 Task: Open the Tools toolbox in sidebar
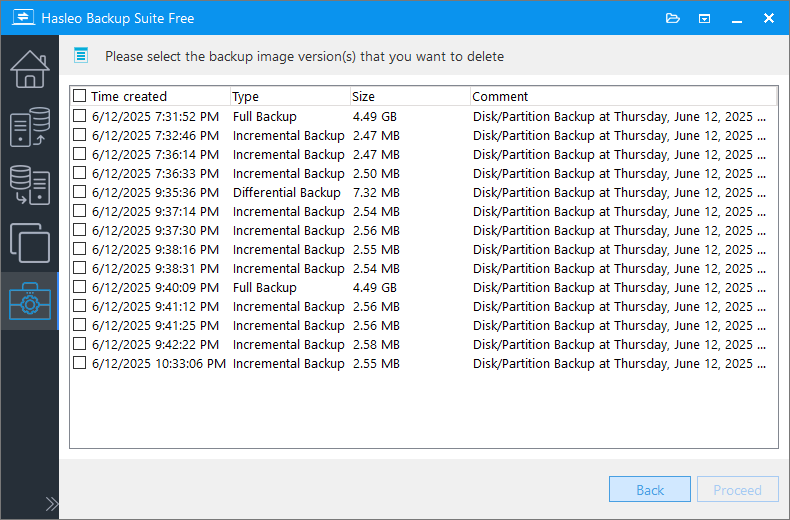[30, 301]
